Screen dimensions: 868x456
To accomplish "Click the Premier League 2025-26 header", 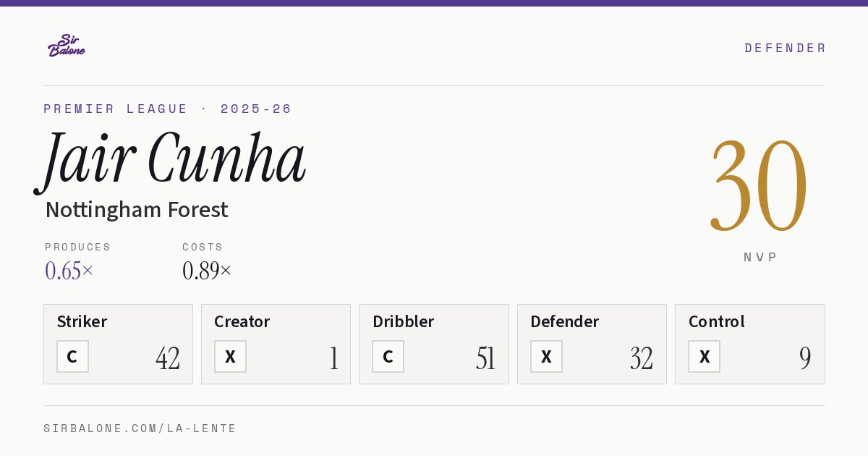I will click(168, 109).
